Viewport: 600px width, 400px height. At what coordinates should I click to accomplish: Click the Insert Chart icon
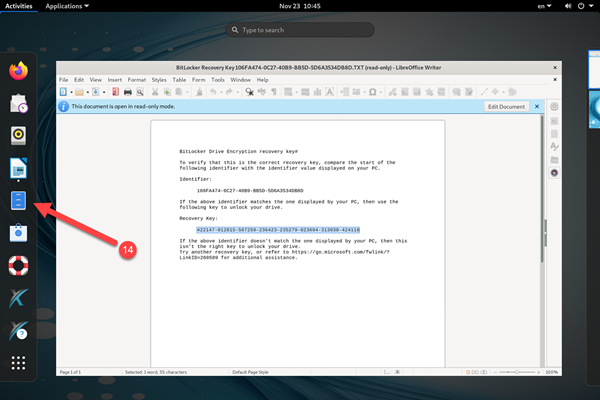(x=317, y=92)
